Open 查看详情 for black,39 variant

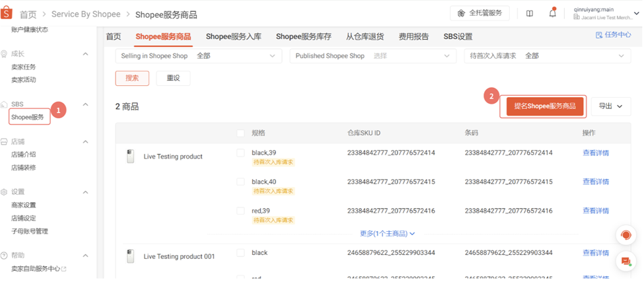click(x=595, y=153)
